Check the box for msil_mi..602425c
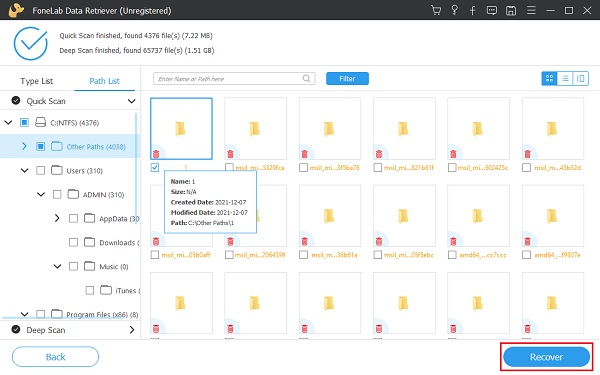 tap(452, 168)
